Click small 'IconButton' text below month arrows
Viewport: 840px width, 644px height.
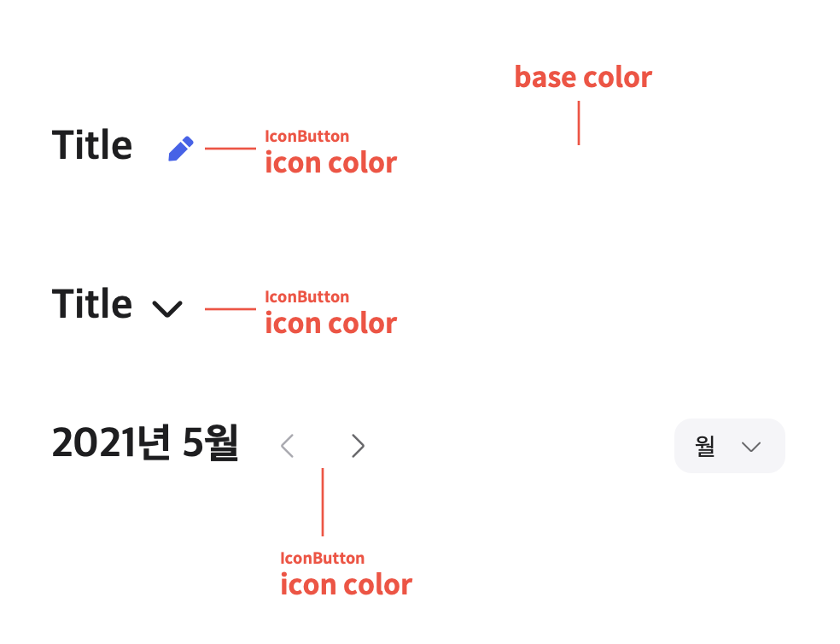point(322,559)
